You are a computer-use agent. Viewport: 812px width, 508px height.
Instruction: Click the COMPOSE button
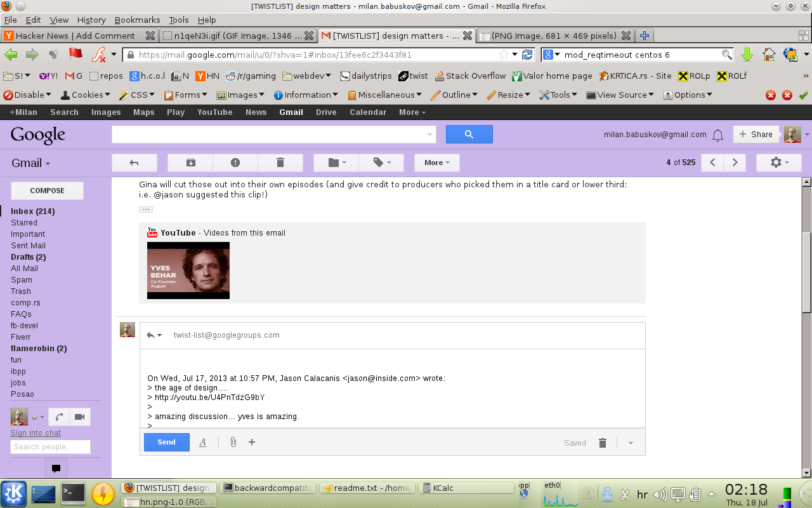[x=47, y=190]
